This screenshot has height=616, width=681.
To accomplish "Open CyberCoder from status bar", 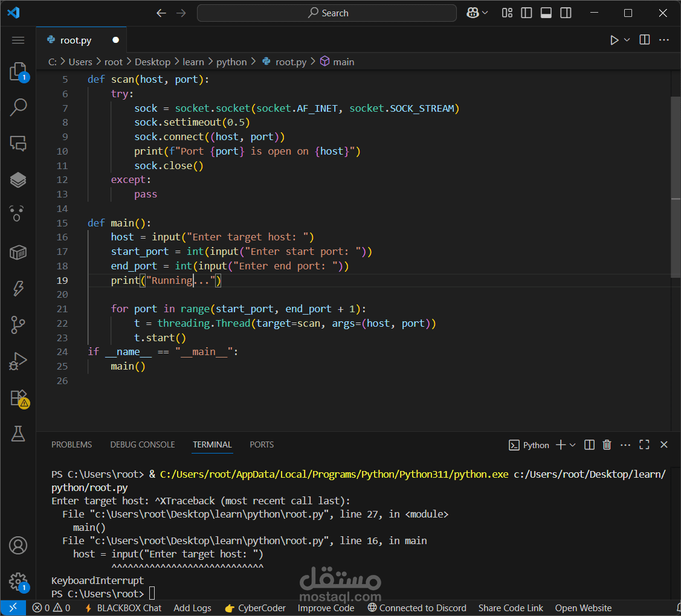I will click(256, 608).
